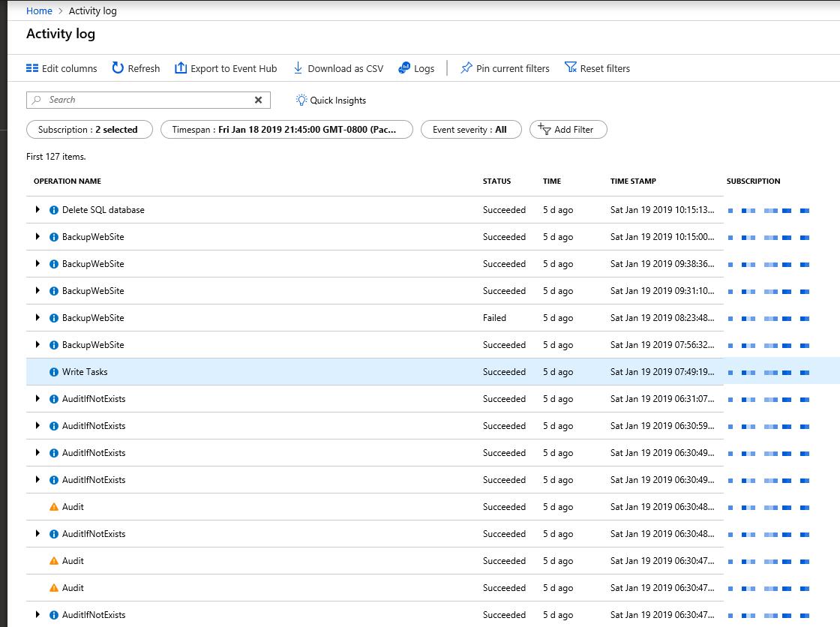The image size is (840, 627).
Task: Open the Event severity filter
Action: [x=471, y=129]
